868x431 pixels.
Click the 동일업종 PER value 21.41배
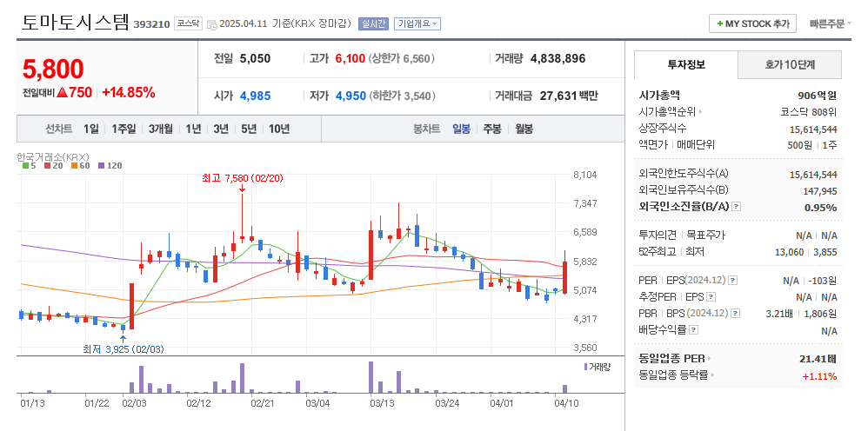point(818,359)
